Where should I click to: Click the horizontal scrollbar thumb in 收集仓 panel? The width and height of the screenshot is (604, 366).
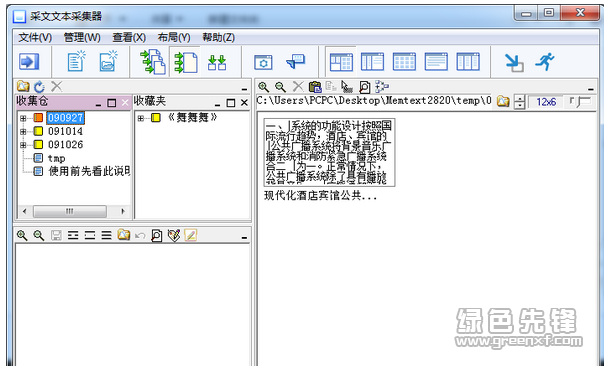click(x=70, y=211)
